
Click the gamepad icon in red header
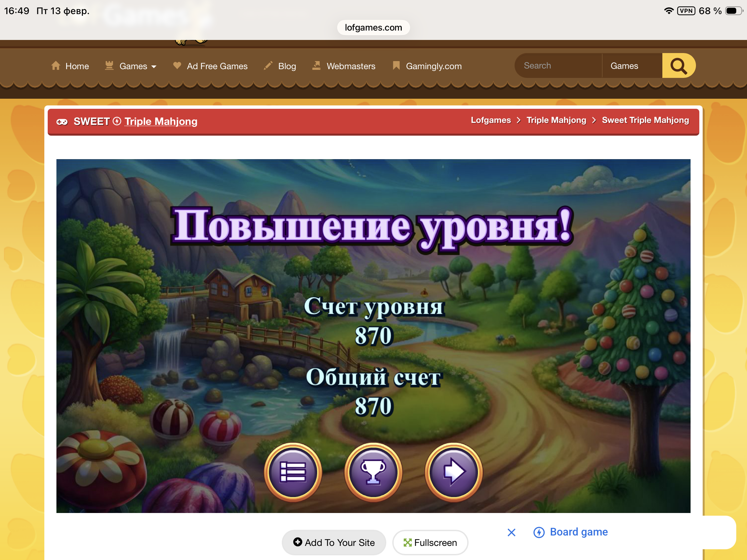(62, 122)
